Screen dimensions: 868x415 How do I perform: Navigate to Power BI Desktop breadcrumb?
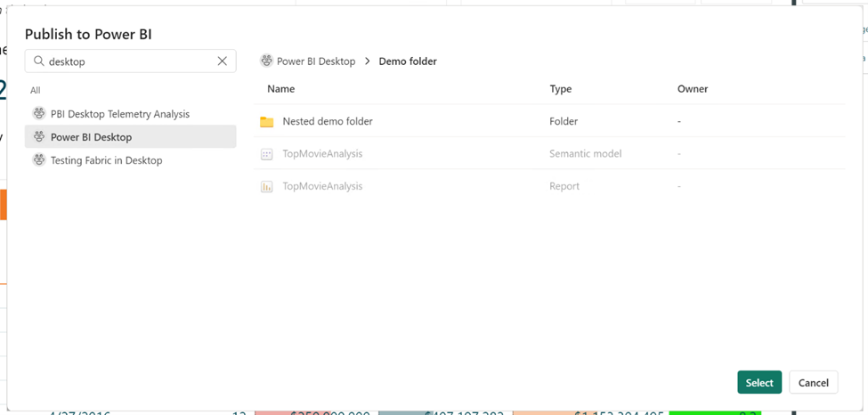[316, 61]
